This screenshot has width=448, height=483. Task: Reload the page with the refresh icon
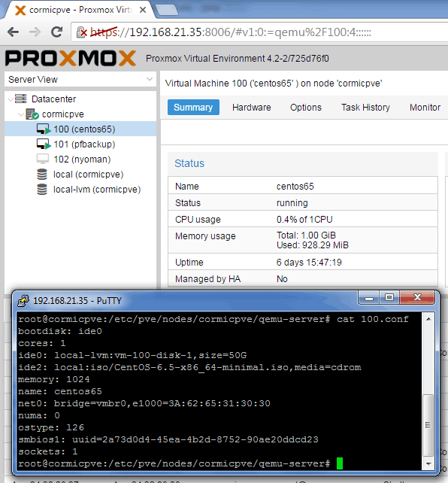pos(56,32)
